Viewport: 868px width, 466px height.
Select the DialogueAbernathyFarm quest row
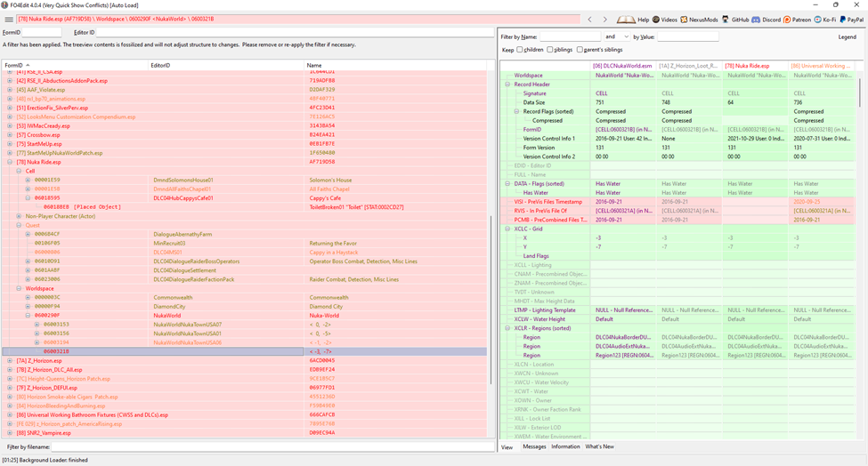245,235
